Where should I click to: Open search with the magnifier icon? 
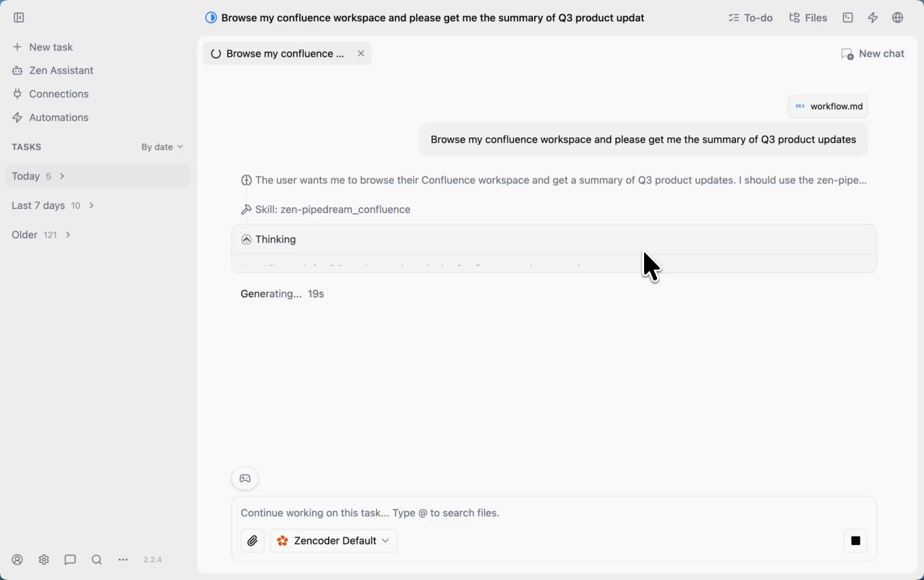coord(97,560)
